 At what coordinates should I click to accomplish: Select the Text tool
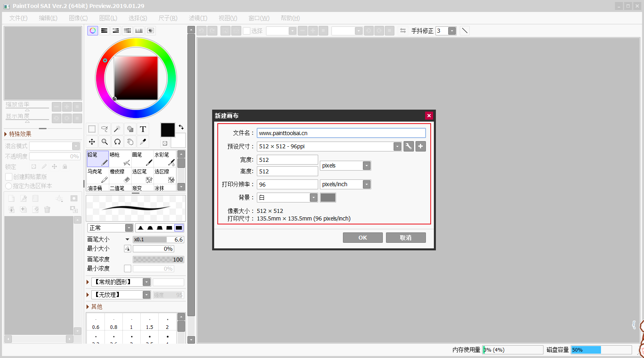143,129
